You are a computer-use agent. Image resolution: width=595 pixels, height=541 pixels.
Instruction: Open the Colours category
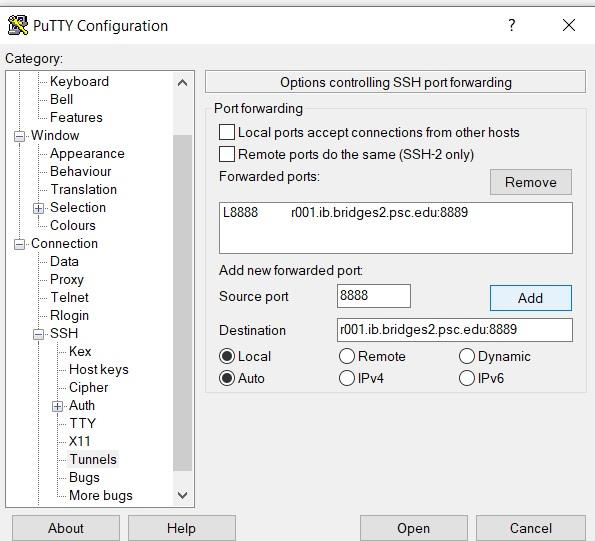point(72,225)
